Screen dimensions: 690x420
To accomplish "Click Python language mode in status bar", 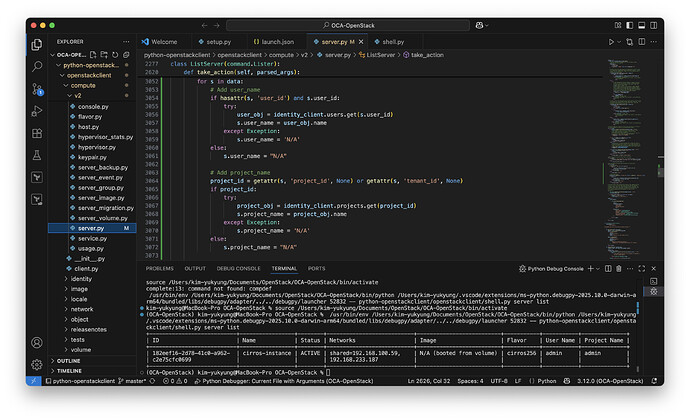I will (x=547, y=381).
